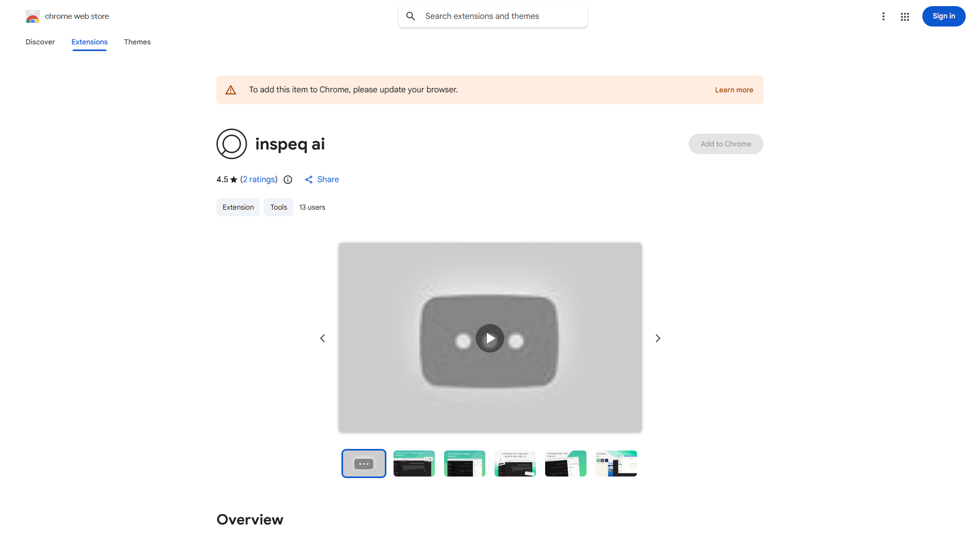Viewport: 980px width, 551px height.
Task: Open the three-dot overflow menu
Action: (x=884, y=16)
